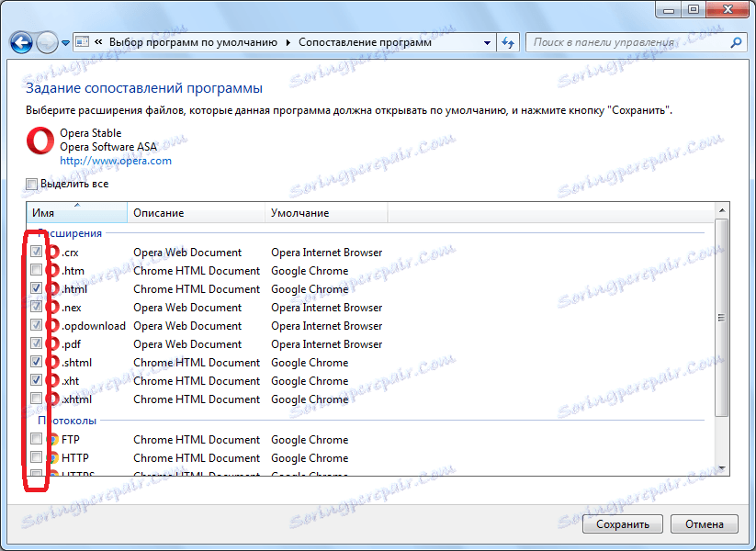
Task: Toggle the .crx extension checkbox
Action: point(36,251)
